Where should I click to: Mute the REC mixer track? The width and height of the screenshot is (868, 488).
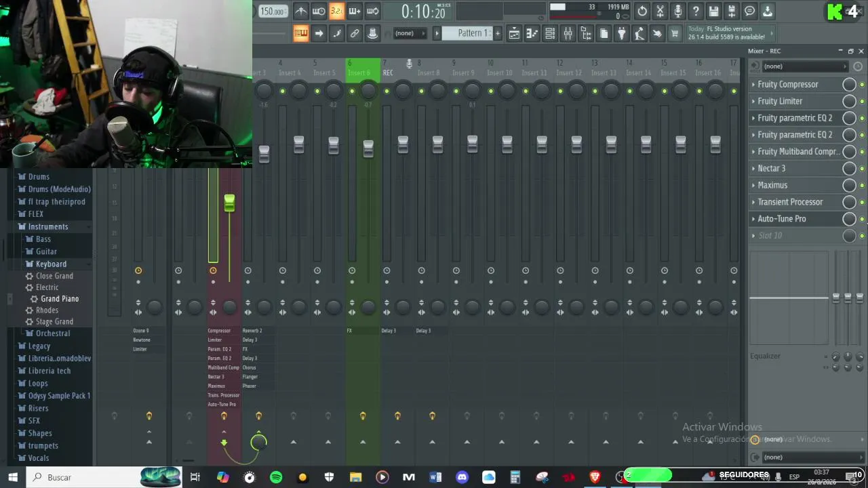tap(387, 91)
